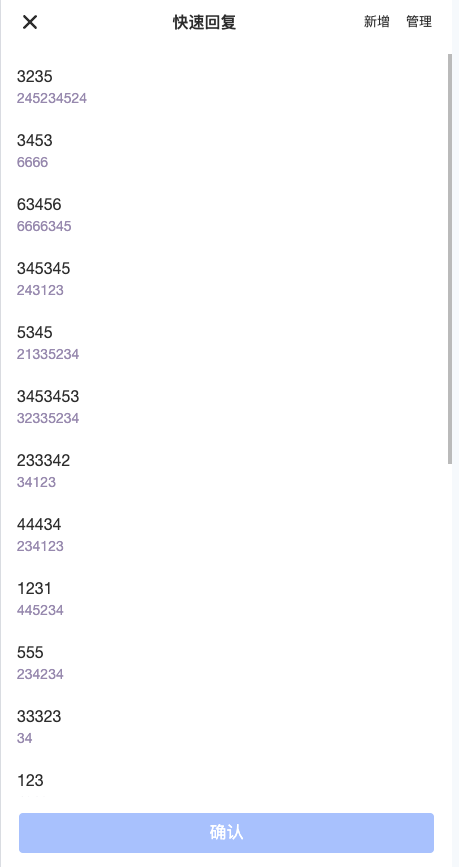Click the reply content 6666345

[x=44, y=226]
